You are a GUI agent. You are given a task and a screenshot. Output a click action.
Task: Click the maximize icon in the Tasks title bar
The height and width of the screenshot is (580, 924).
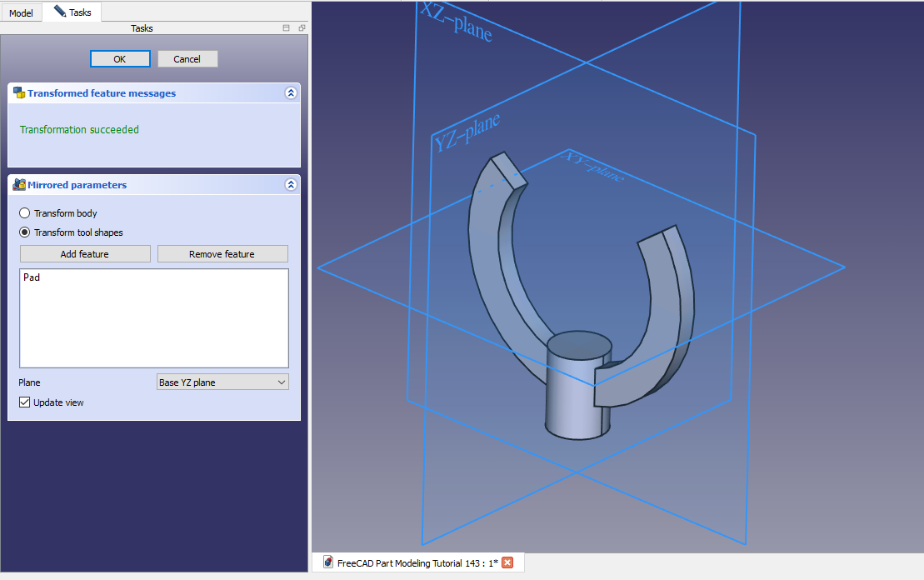coord(287,28)
